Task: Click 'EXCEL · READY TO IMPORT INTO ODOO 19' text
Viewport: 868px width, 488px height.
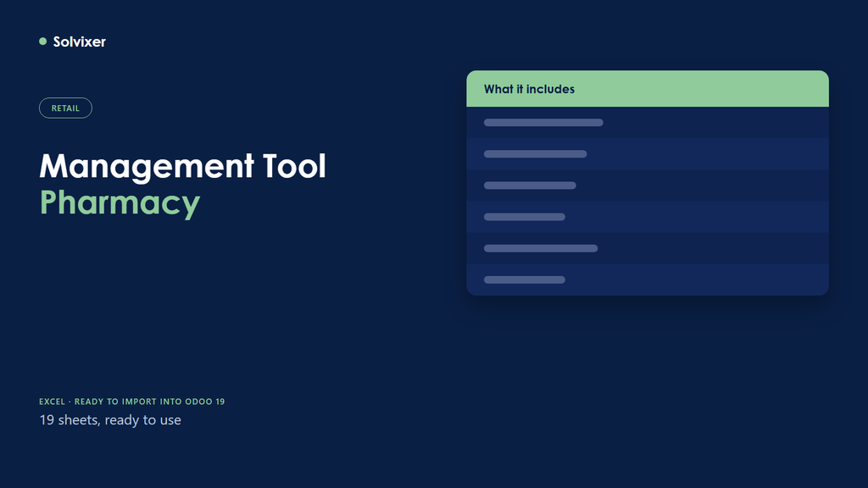Action: click(131, 402)
